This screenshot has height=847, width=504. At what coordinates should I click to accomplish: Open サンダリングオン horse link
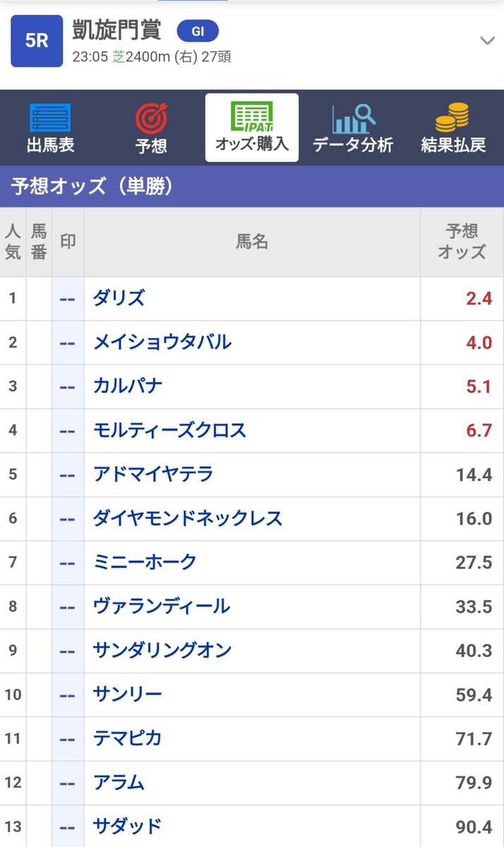click(x=162, y=650)
